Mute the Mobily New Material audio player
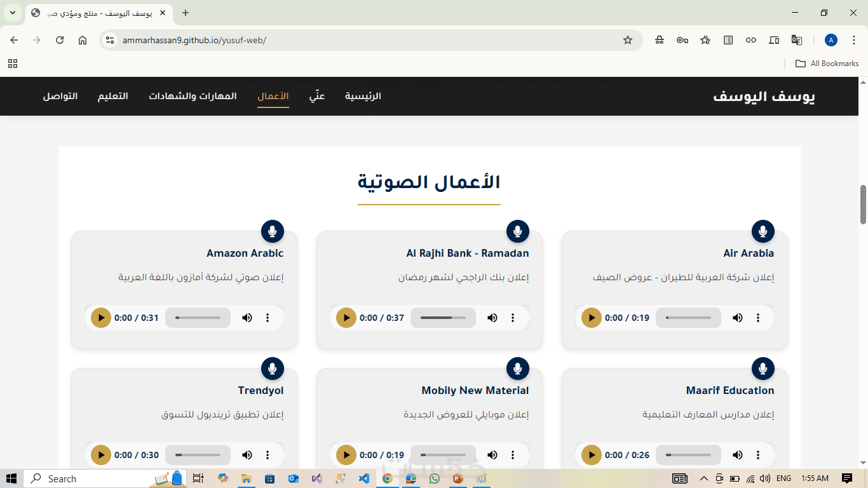 click(492, 455)
